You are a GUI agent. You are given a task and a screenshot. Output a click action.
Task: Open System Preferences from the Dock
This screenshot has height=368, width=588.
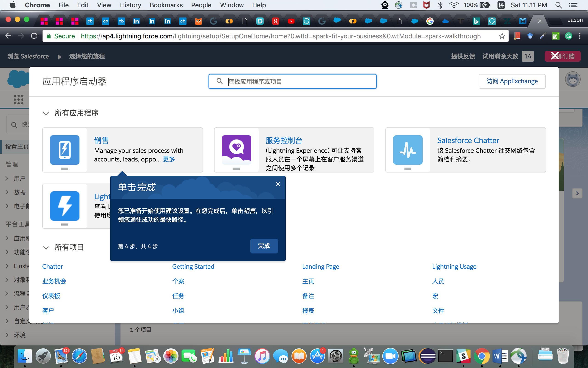[x=336, y=356]
